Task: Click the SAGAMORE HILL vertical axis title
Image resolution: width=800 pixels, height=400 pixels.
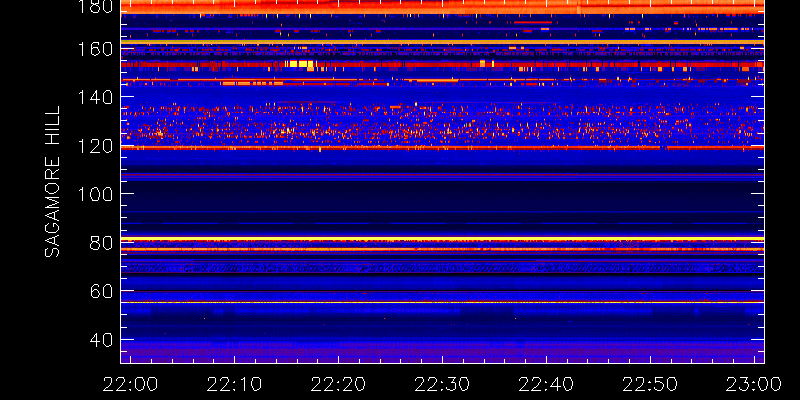Action: click(52, 182)
